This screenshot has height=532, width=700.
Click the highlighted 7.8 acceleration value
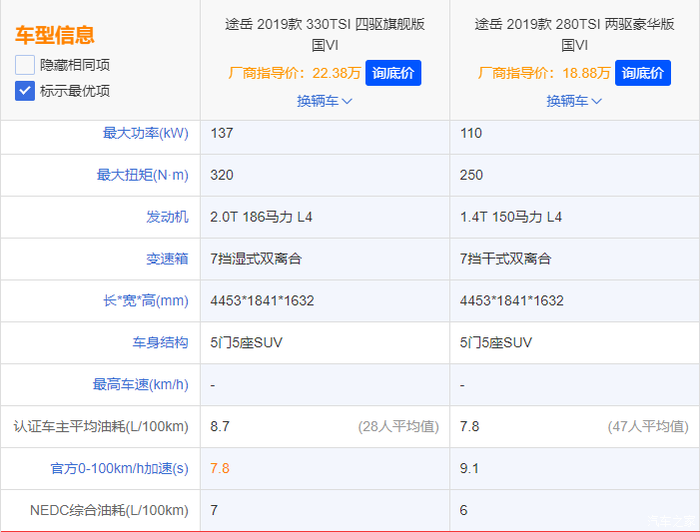coord(220,469)
